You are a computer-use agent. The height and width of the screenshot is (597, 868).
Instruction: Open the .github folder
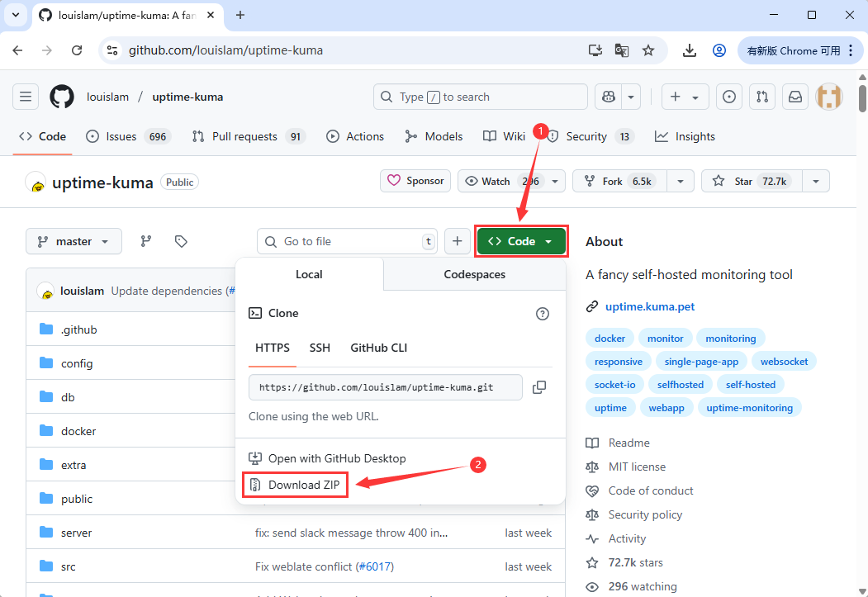point(78,329)
